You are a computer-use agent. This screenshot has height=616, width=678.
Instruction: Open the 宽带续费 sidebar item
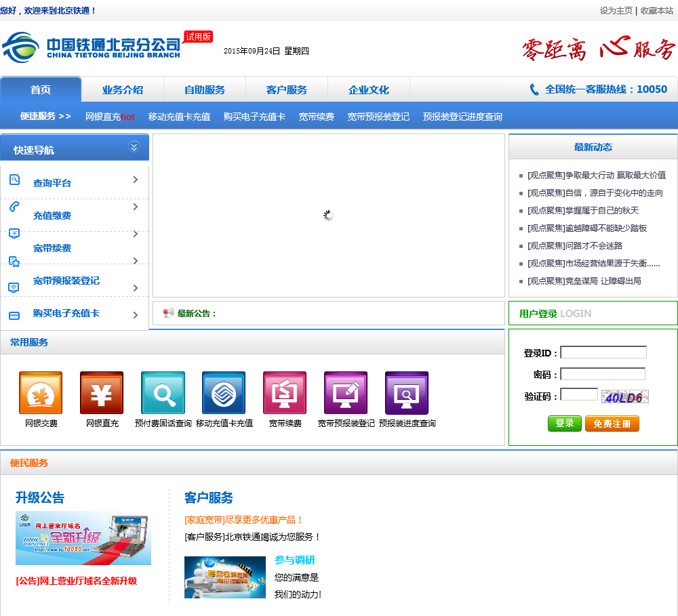52,248
